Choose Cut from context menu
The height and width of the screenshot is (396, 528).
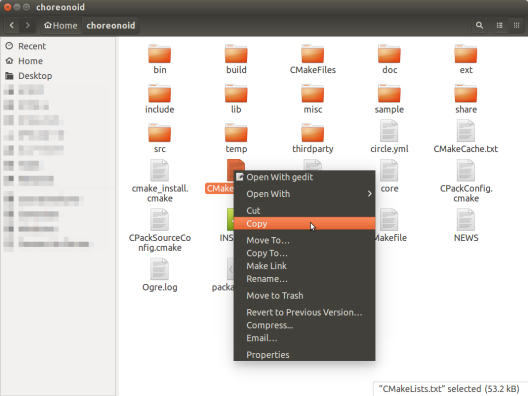pyautogui.click(x=304, y=211)
